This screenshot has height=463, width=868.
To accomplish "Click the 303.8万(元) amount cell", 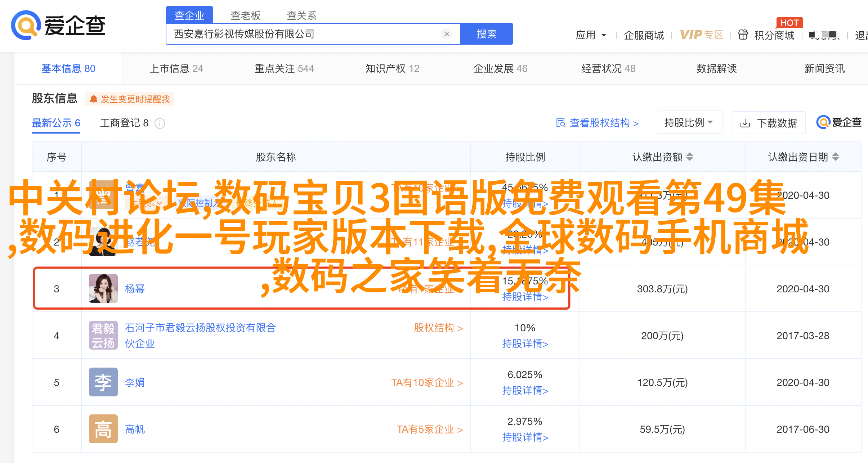I will [x=662, y=289].
